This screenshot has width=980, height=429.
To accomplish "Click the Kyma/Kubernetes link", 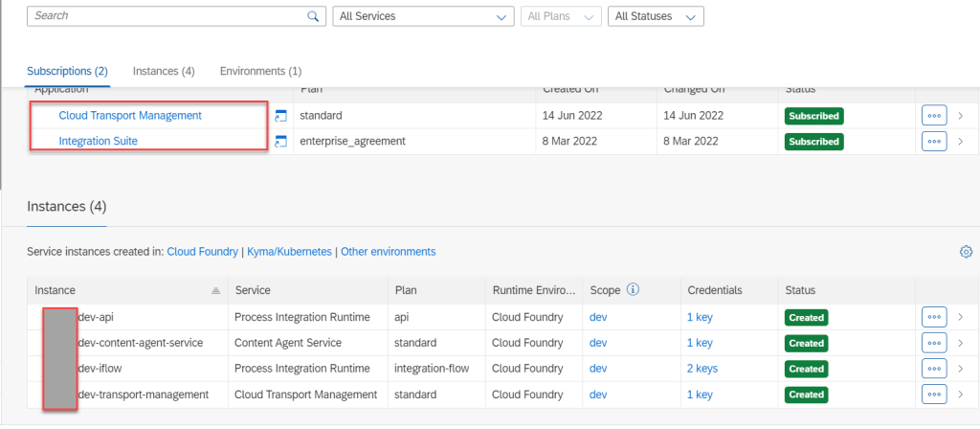I will click(289, 252).
